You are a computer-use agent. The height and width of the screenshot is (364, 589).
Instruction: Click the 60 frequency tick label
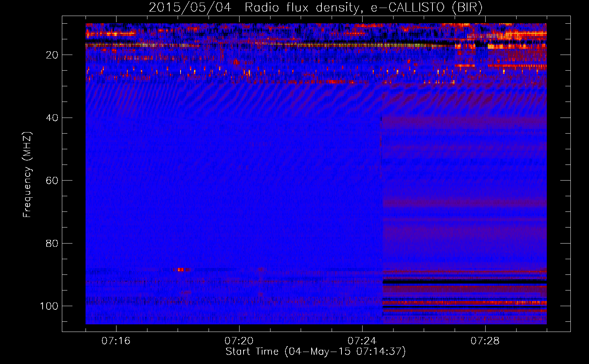pos(52,181)
